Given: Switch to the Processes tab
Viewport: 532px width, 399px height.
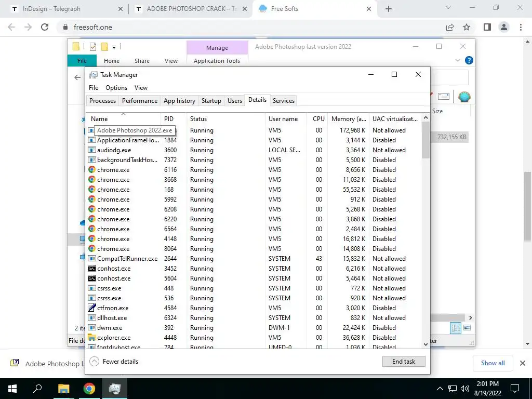Looking at the screenshot, I should (102, 100).
